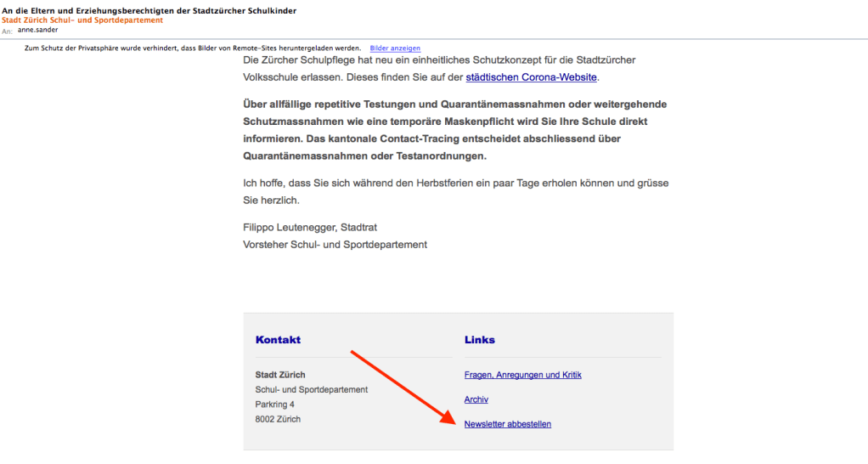
Task: Click the "8002 Zürich" postal line
Action: point(278,419)
